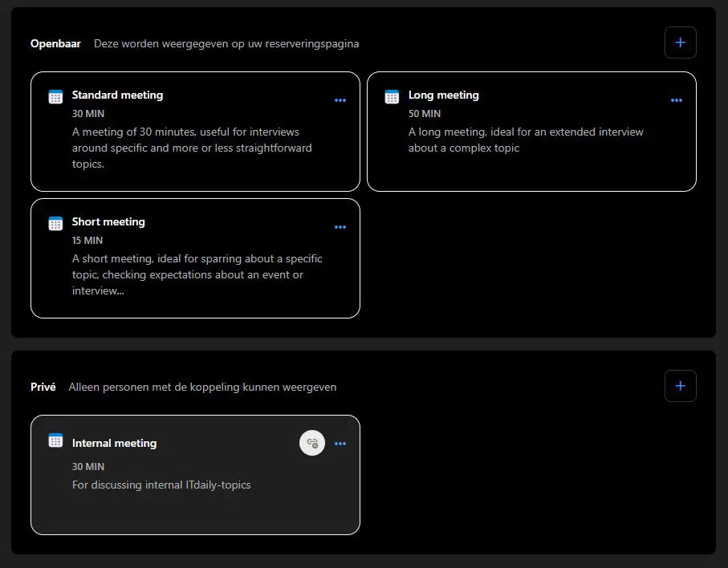Select the Internal meeting title
This screenshot has height=568, width=728.
[114, 443]
